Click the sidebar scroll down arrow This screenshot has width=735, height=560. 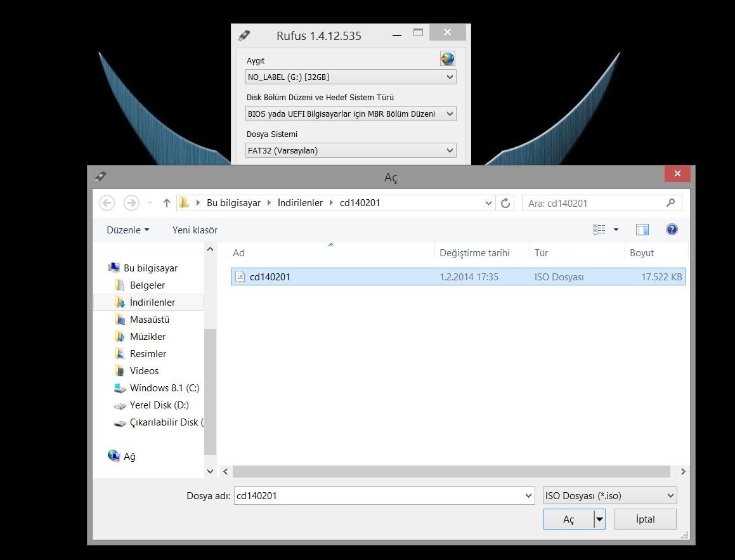point(211,471)
